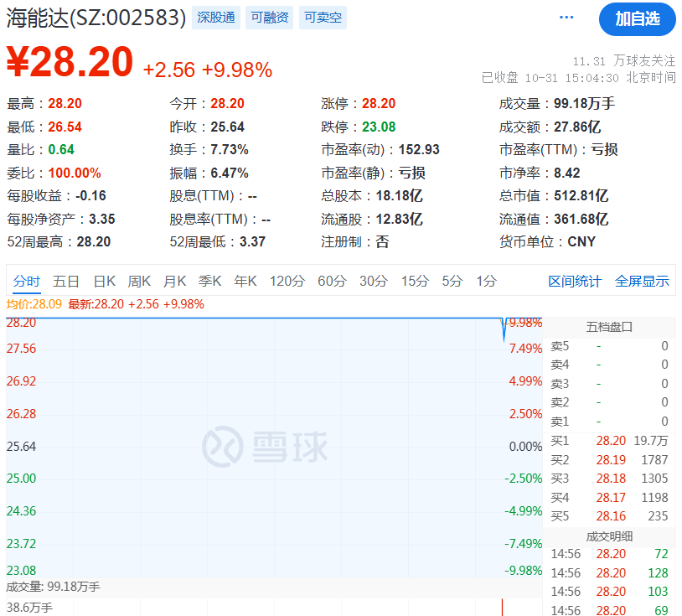Screen dimensions: 682x616
Task: Choose the 15分 interval tab
Action: click(x=414, y=281)
